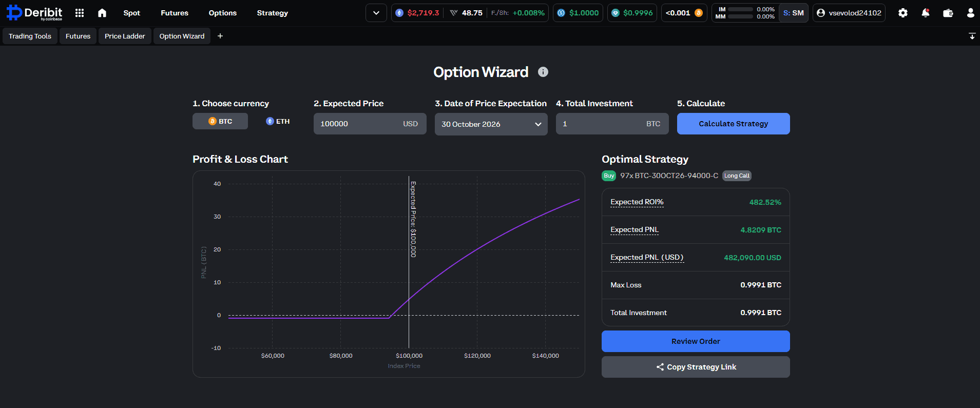980x408 pixels.
Task: Click the Total Investment BTC input
Action: pos(612,124)
